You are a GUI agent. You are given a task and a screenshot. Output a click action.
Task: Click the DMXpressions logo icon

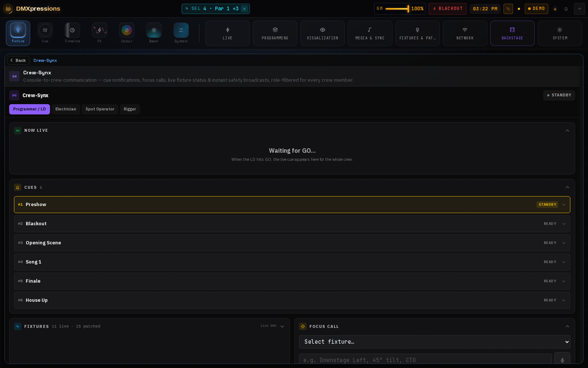pyautogui.click(x=8, y=8)
